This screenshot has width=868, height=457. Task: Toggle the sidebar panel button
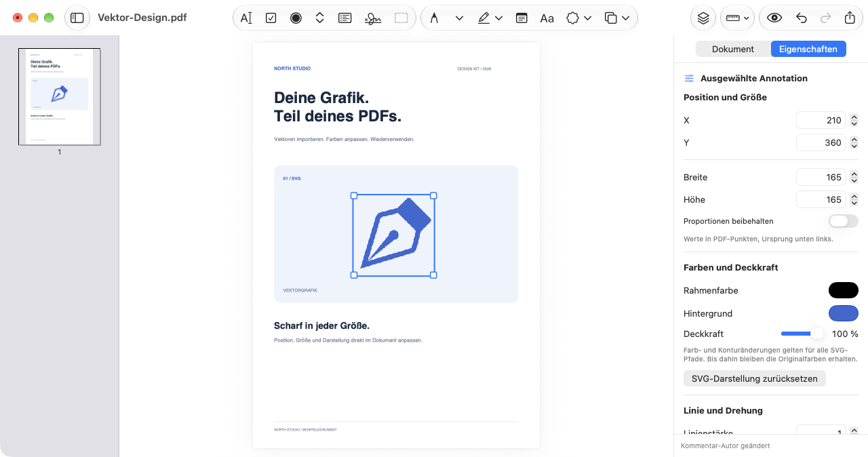point(77,18)
